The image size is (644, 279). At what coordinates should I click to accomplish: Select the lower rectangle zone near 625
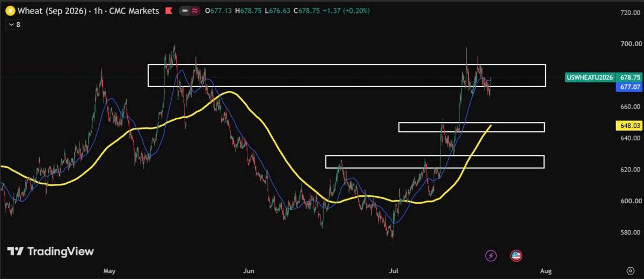tap(435, 161)
